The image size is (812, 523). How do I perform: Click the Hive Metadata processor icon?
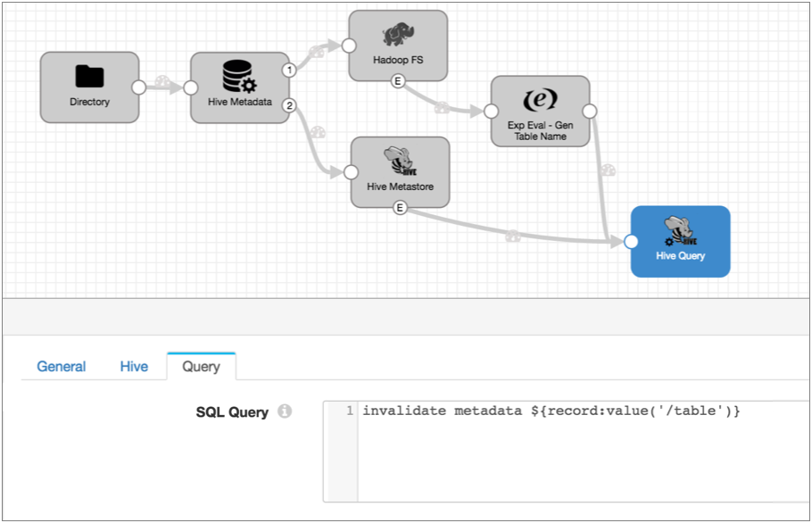[239, 77]
